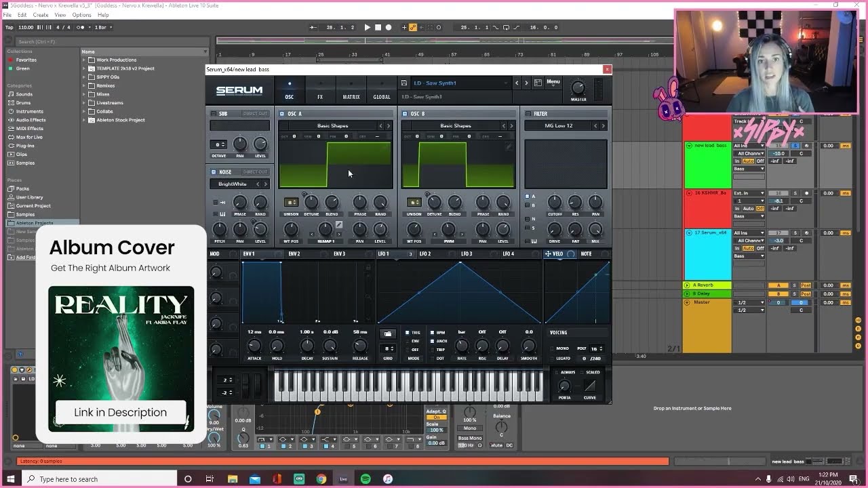
Task: Arm the Arrangement Record button
Action: coord(389,27)
